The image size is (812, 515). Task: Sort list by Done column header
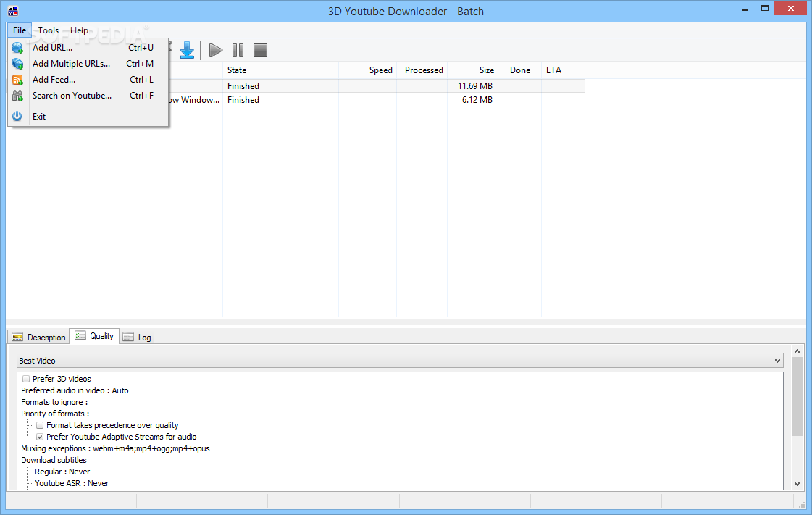pos(519,70)
